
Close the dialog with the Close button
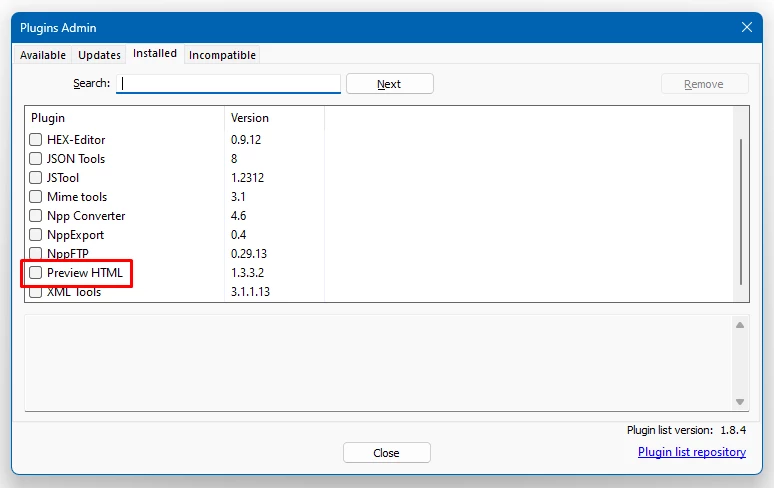(x=387, y=452)
